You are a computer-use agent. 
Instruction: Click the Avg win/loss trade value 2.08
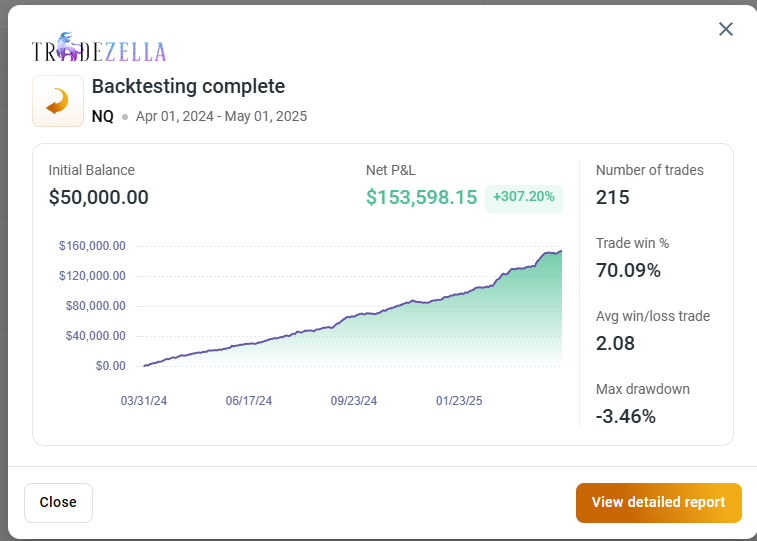pos(615,344)
